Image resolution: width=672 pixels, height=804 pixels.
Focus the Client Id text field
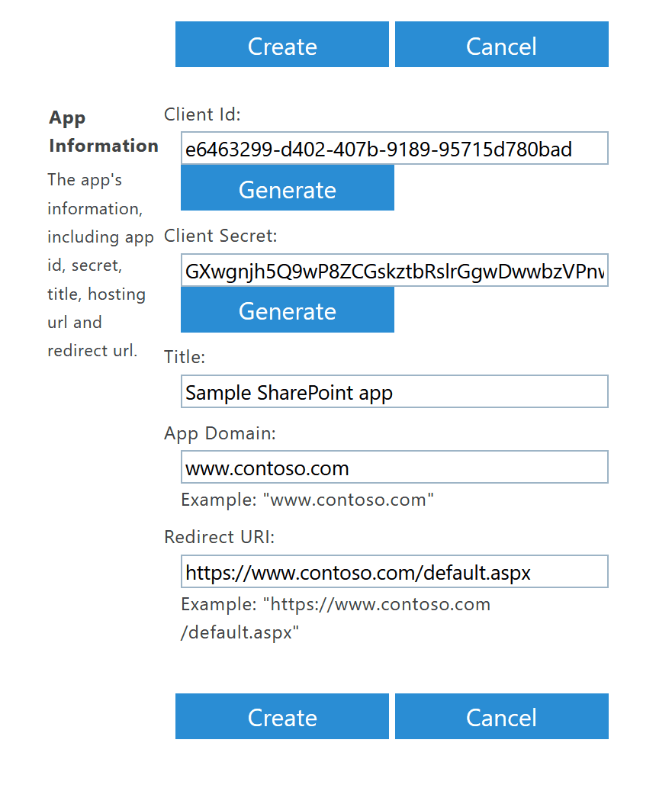394,149
